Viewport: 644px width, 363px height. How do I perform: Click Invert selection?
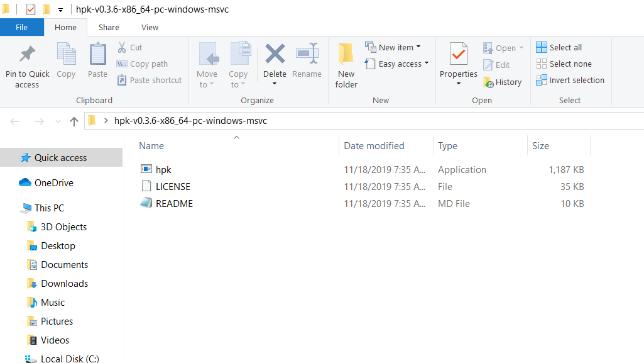570,80
